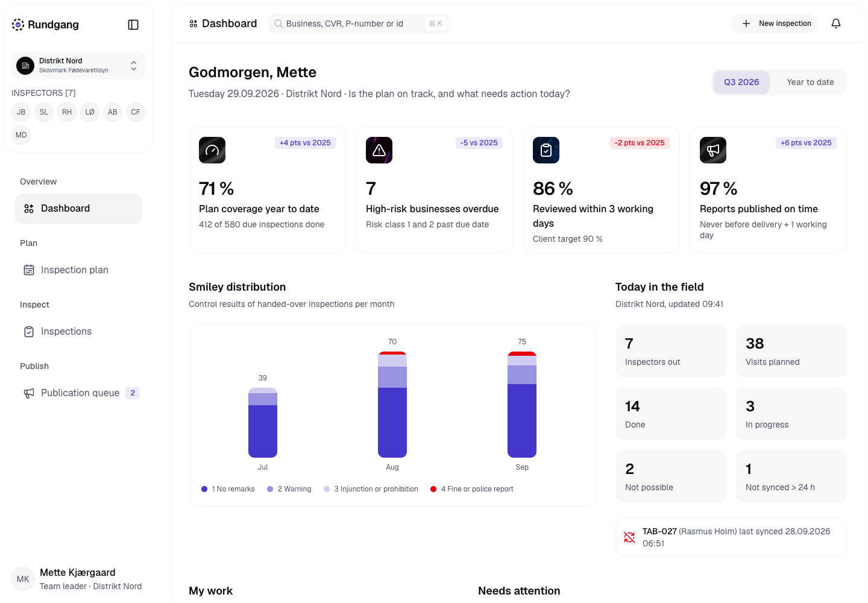Screen dimensions: 868x603
Task: Expand the Distrikt Nord district switcher
Action: point(78,65)
